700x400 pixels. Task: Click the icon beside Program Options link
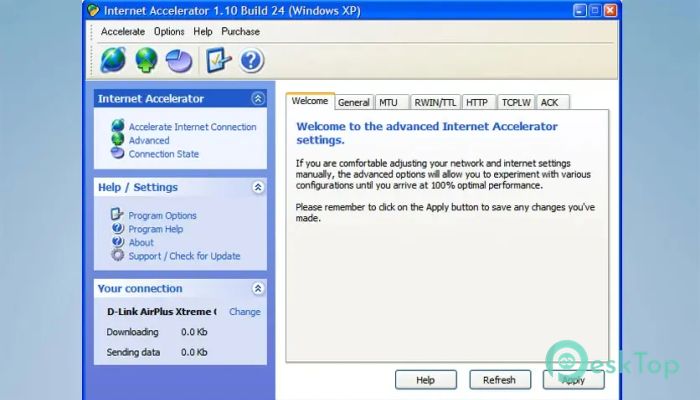click(x=117, y=214)
